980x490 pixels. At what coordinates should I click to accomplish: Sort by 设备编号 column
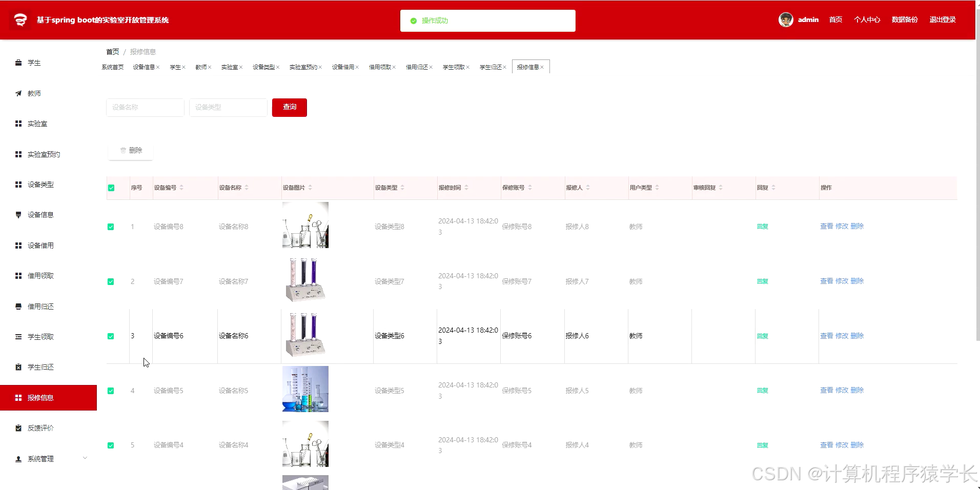pyautogui.click(x=181, y=188)
